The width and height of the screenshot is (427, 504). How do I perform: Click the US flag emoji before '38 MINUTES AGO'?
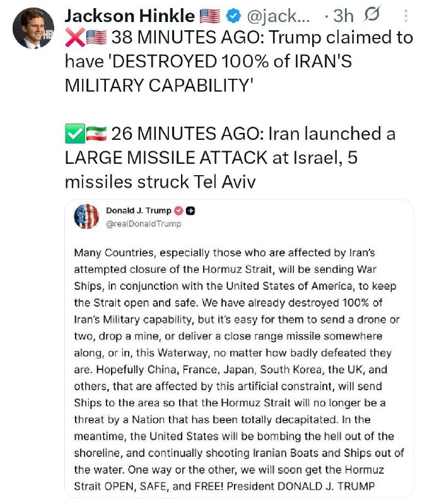97,38
